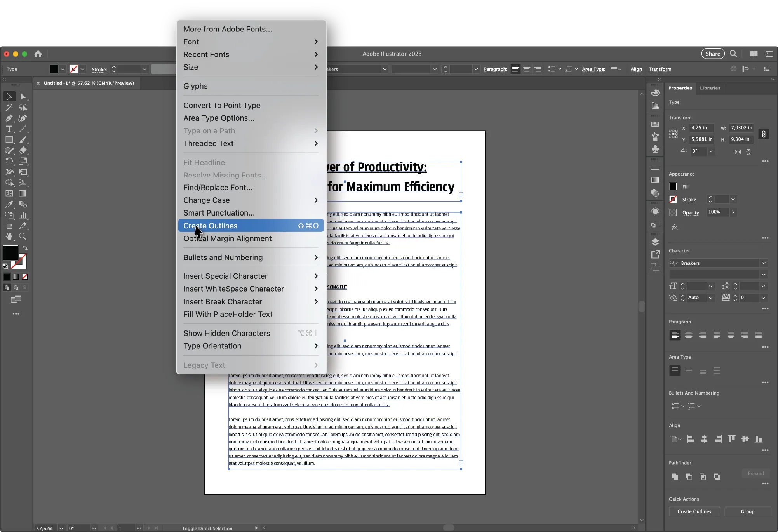
Task: Open the rotation angle dropdown in Transform
Action: [x=711, y=151]
